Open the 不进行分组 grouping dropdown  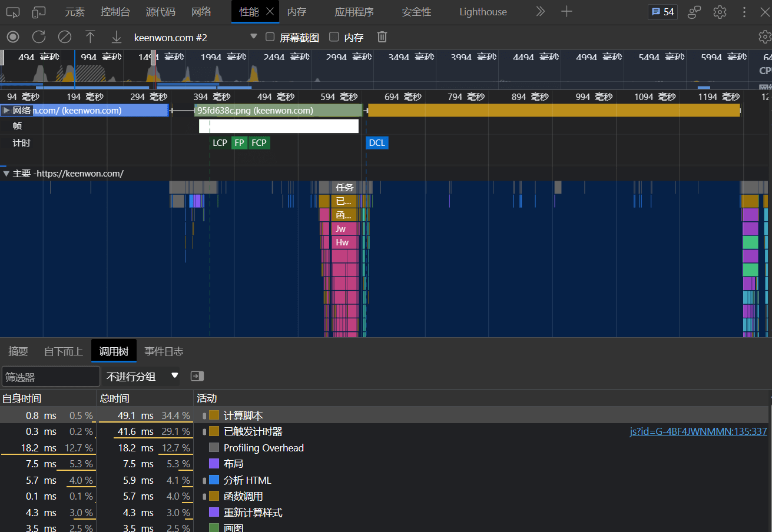coord(142,376)
